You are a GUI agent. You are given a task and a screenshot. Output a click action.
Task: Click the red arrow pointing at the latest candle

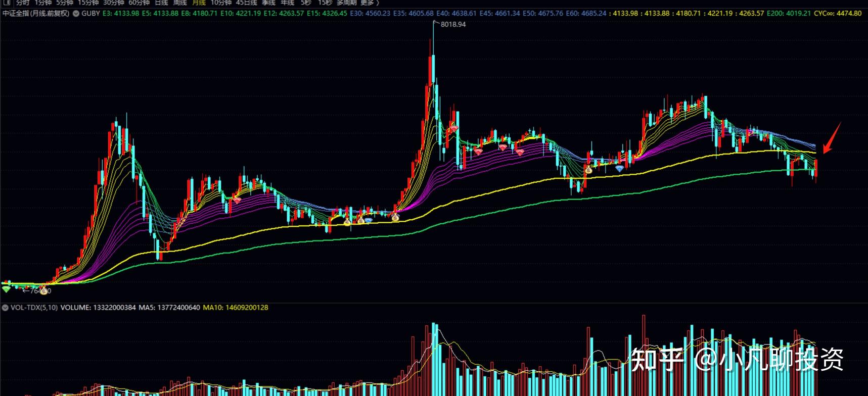[831, 138]
